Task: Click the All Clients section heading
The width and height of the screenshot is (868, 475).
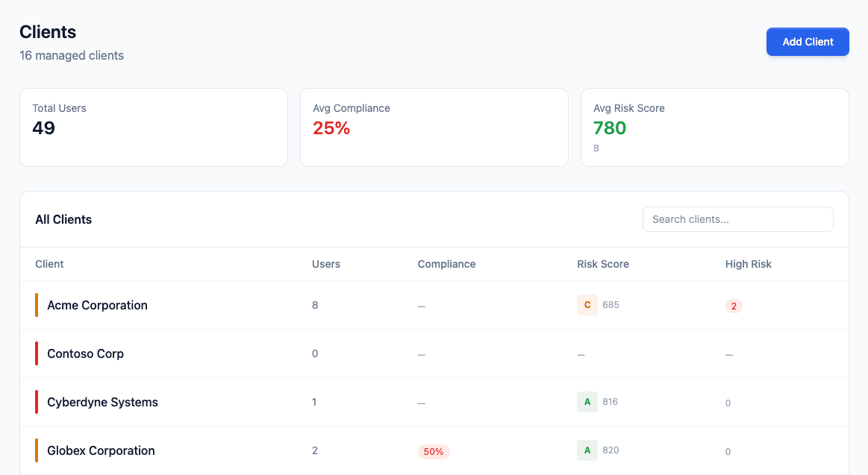Action: pos(63,219)
